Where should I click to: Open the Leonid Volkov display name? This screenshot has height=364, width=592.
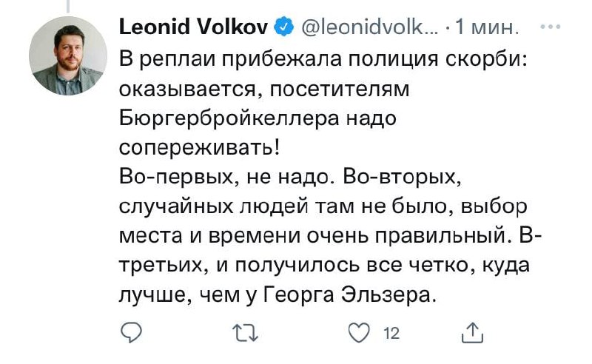coord(194,27)
